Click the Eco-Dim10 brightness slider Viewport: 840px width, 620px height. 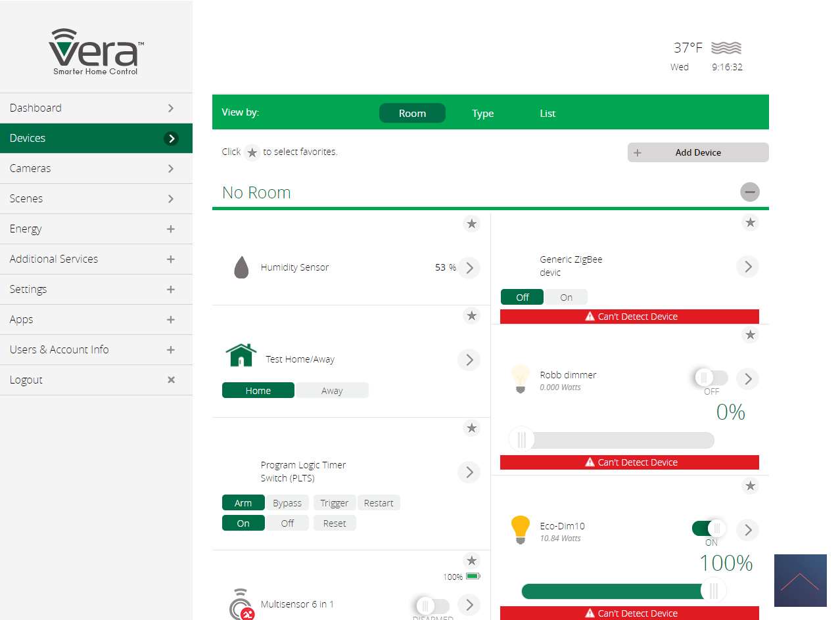tap(618, 591)
